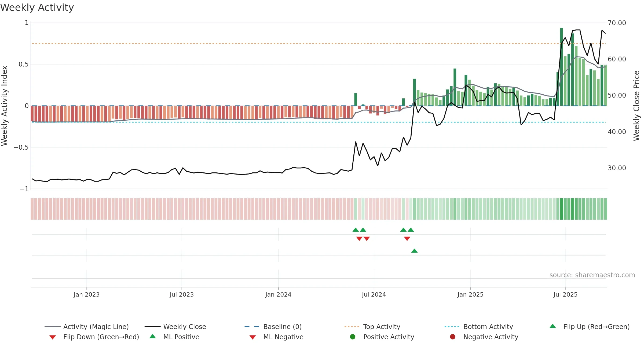Image resolution: width=644 pixels, height=362 pixels.
Task: Click the Jan 2023 x-axis label
Action: click(x=86, y=294)
